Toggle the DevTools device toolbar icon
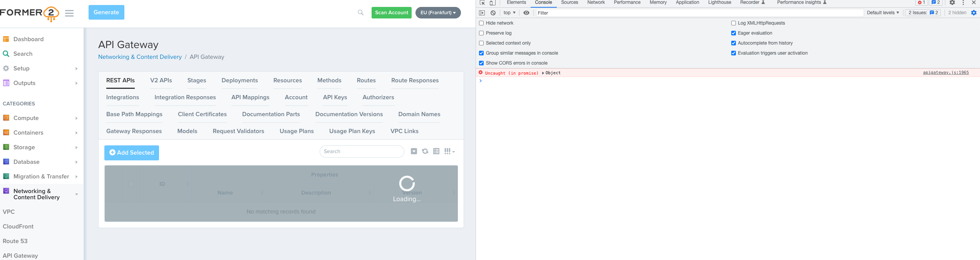Viewport: 980px width, 260px height. 492,3
